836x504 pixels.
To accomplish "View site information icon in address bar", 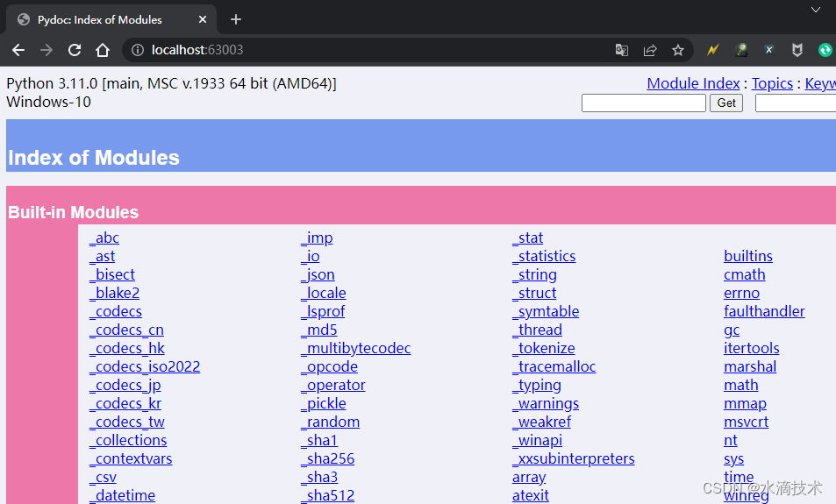I will (x=138, y=50).
